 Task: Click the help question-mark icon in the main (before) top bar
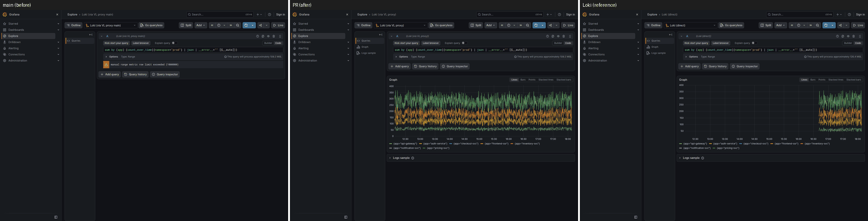(x=270, y=14)
